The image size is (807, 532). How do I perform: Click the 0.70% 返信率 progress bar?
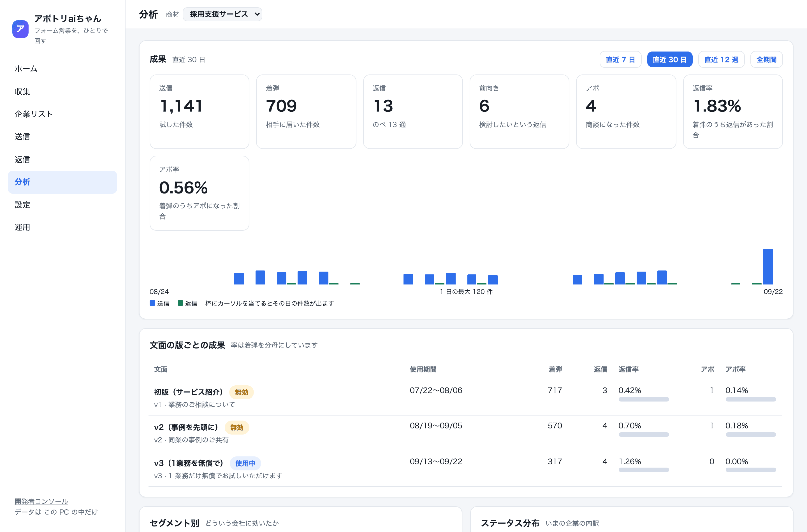[x=644, y=435]
